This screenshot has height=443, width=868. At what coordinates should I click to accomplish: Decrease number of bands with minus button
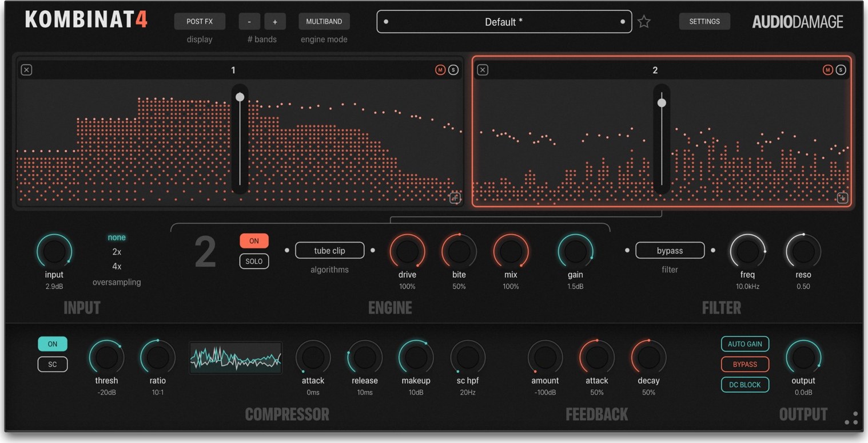pyautogui.click(x=249, y=21)
